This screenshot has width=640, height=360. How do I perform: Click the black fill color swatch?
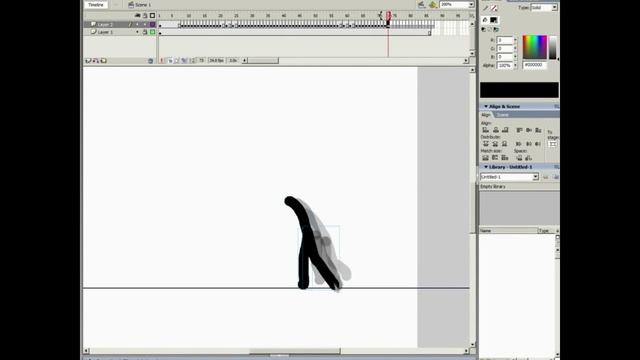point(493,20)
